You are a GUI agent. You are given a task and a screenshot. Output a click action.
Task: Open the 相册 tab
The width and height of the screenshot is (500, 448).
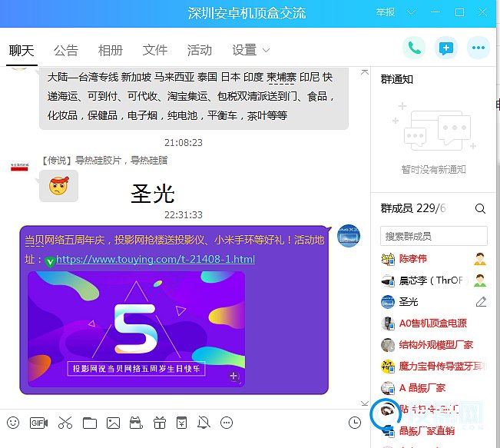click(x=111, y=51)
